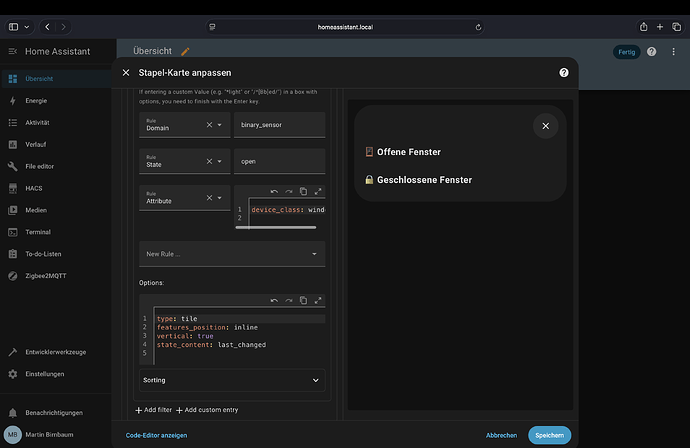Copy the Options code editor content
This screenshot has height=448, width=690.
303,300
